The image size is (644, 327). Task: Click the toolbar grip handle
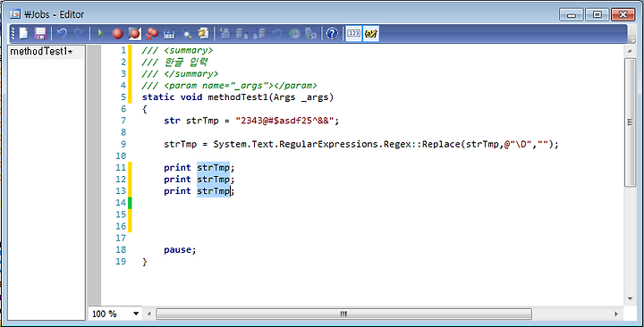pyautogui.click(x=13, y=33)
